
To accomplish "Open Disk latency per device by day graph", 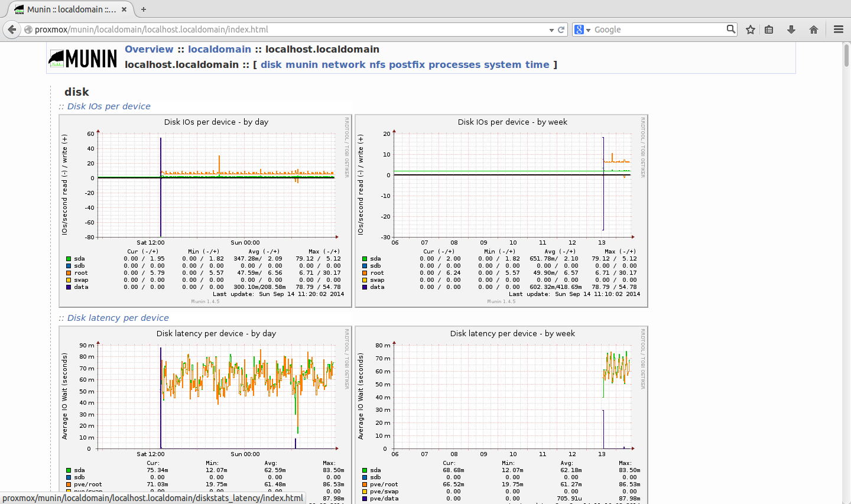I will pos(206,415).
